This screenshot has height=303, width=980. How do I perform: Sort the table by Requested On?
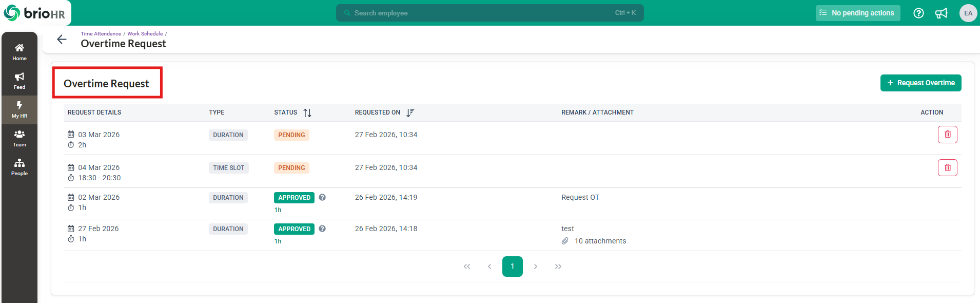point(410,112)
